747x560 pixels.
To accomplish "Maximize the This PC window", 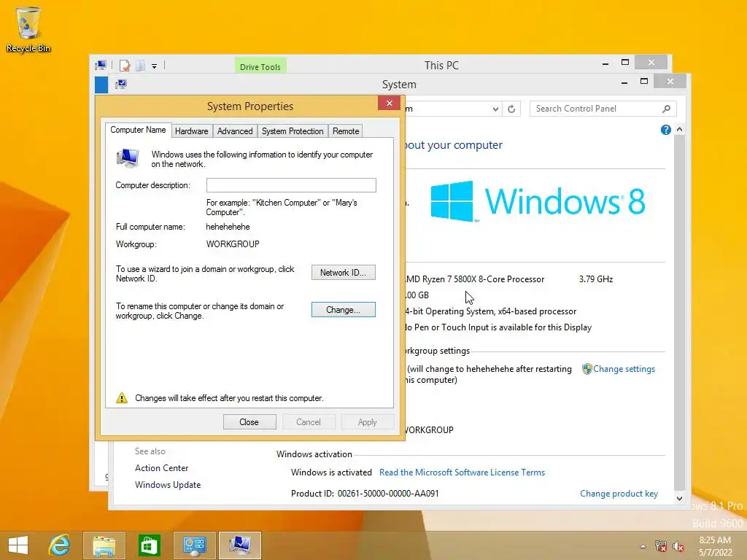I will point(625,63).
